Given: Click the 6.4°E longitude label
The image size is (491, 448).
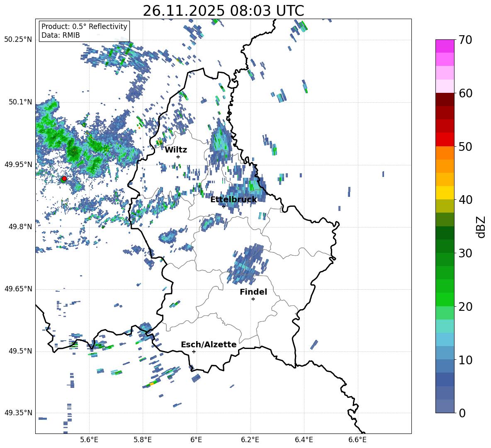Looking at the screenshot, I should point(304,440).
